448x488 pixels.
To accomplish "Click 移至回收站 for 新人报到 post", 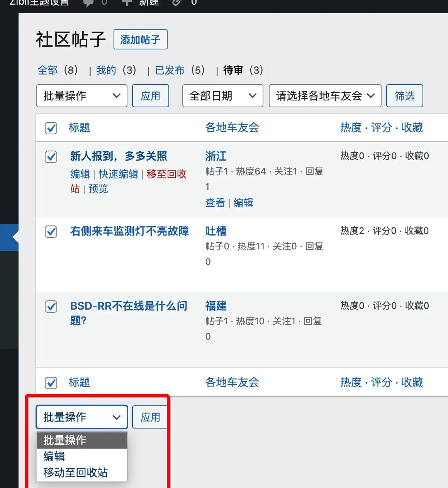I will (x=166, y=174).
